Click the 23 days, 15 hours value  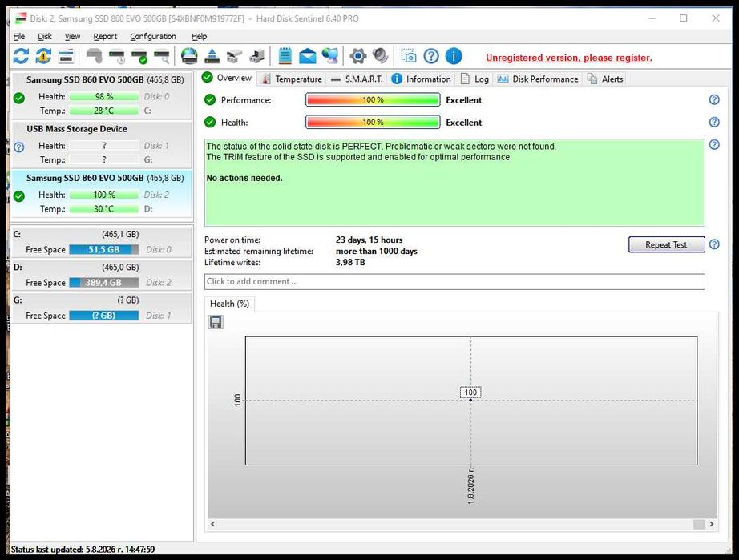369,240
